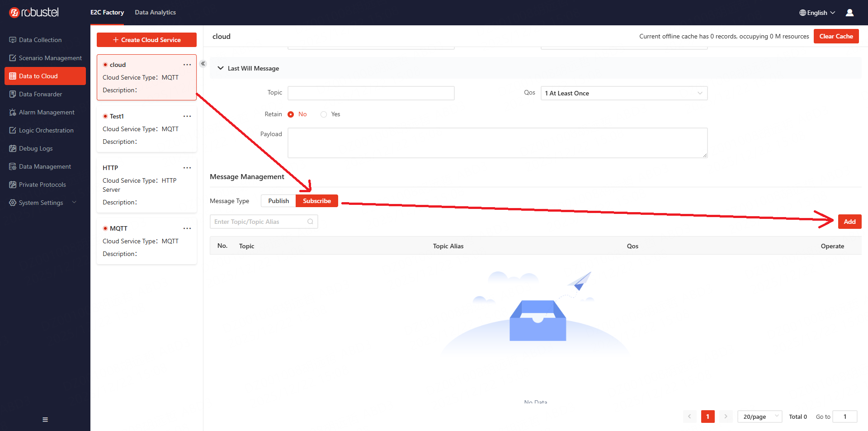Toggle the sidebar hamburger menu icon
The image size is (868, 431).
point(45,420)
